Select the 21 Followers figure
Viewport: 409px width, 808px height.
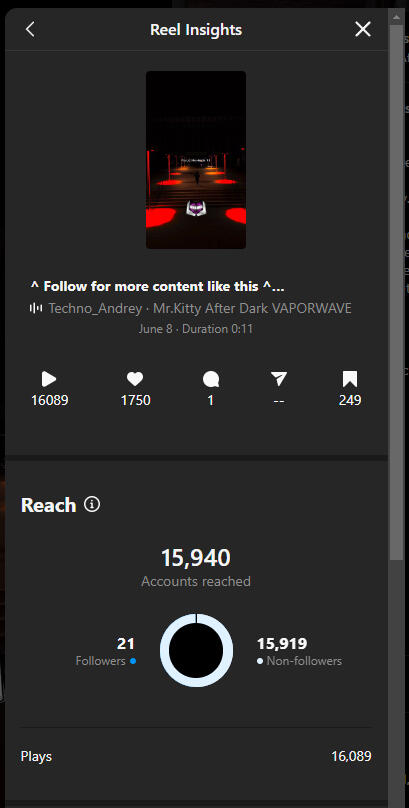[126, 643]
